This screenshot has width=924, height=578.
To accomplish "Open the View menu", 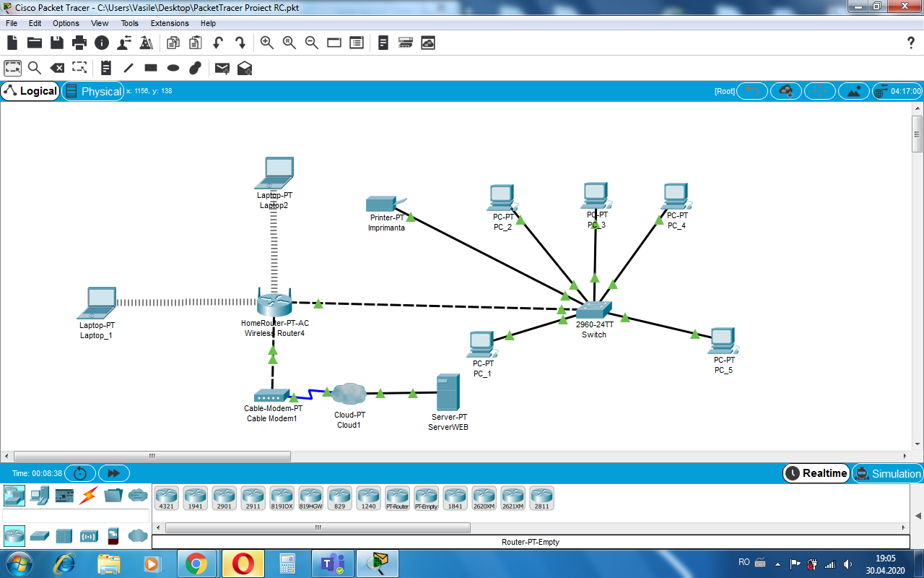I will 100,23.
